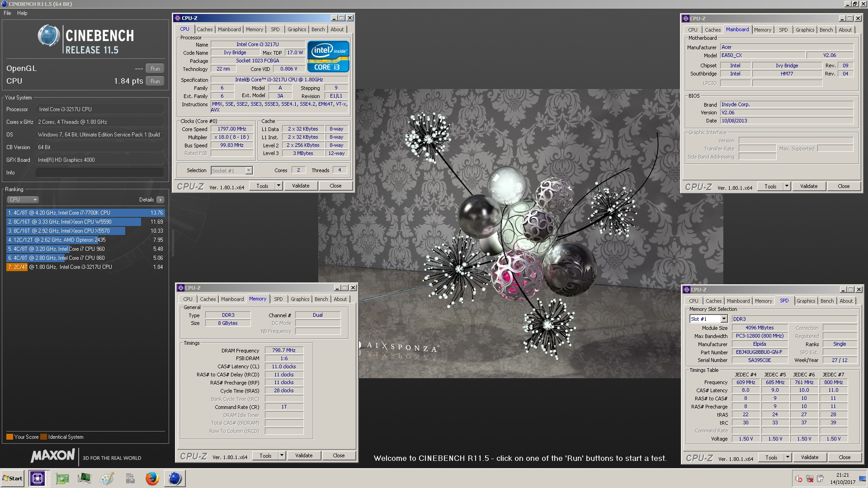868x488 pixels.
Task: Click the Identical System legend swatch
Action: [x=43, y=437]
